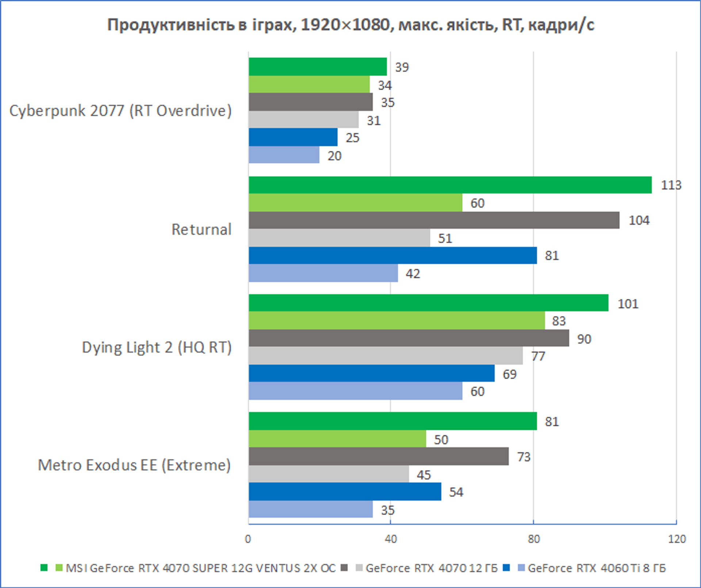Viewport: 701px width, 588px height.
Task: Click the light green legend swatch
Action: coord(59,568)
